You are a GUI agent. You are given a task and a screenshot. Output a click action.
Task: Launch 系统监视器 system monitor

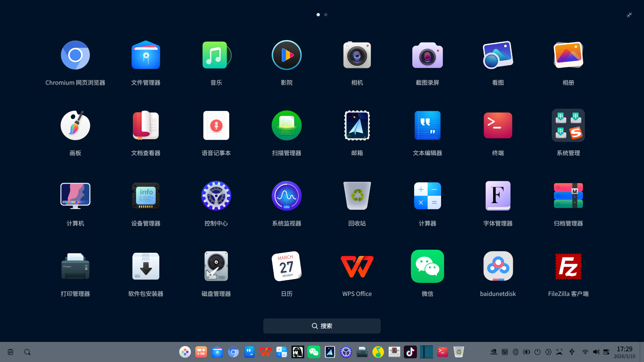point(286,196)
